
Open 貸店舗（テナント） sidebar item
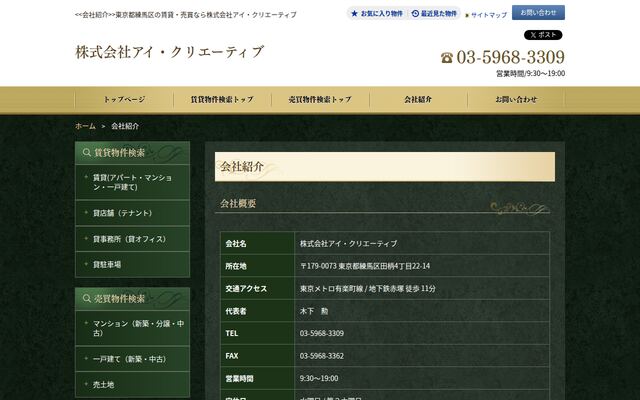pos(133,213)
